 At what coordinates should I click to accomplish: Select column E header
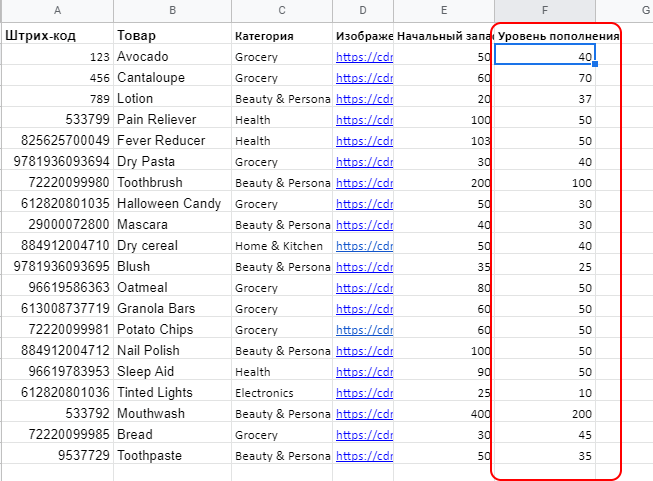tap(444, 10)
